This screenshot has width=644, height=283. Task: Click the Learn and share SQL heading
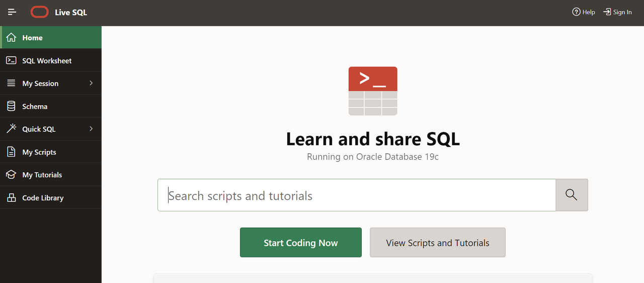click(373, 139)
